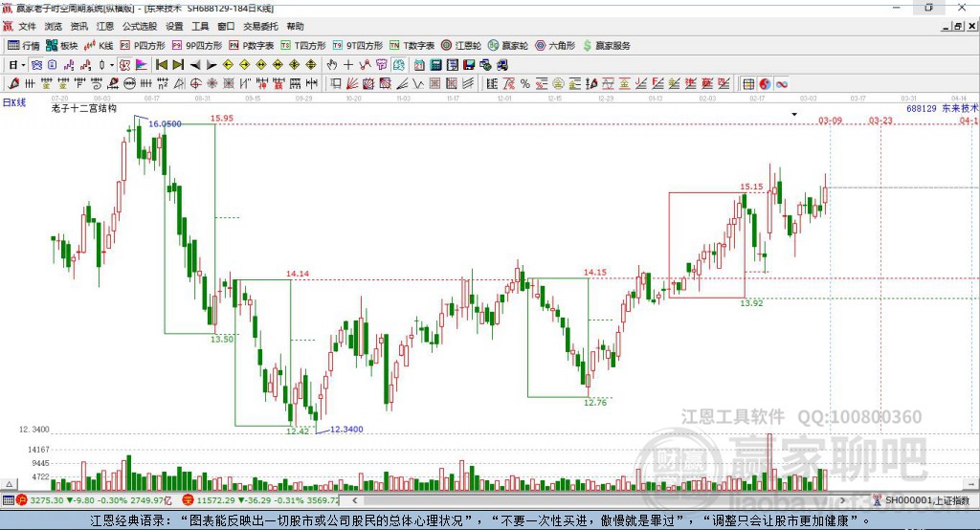Open the calculator icon
Screen dimensions: 980x530
(x=436, y=65)
